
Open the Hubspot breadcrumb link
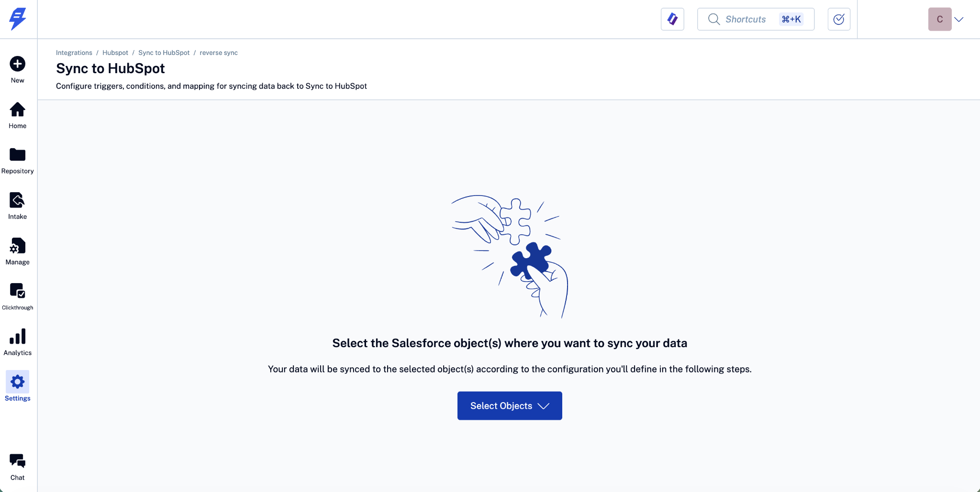click(x=115, y=53)
